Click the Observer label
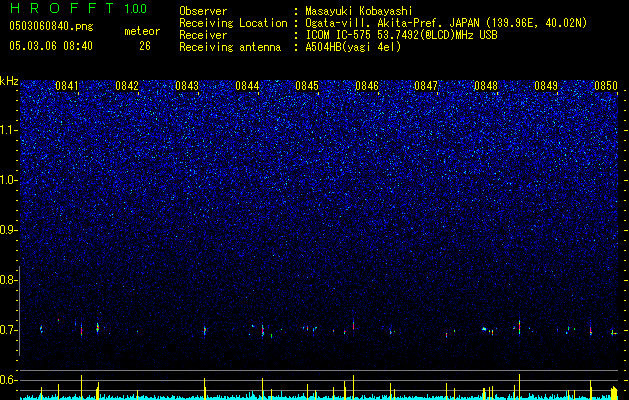 click(x=203, y=11)
